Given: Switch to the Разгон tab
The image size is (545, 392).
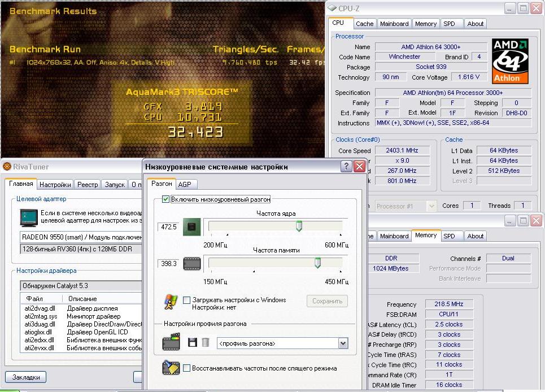Looking at the screenshot, I should [x=162, y=184].
